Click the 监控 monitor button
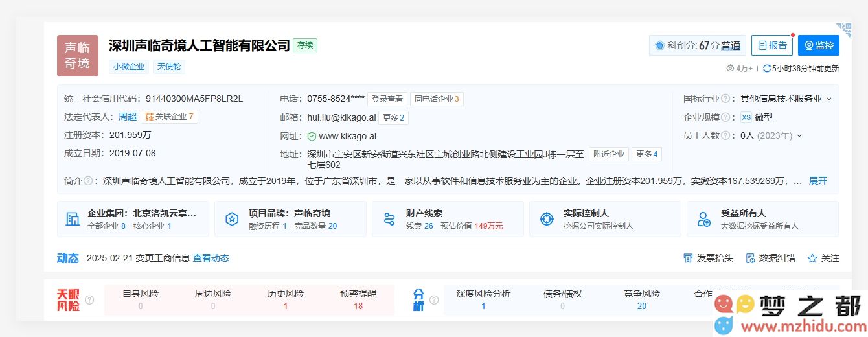This screenshot has height=337, width=868. [818, 45]
